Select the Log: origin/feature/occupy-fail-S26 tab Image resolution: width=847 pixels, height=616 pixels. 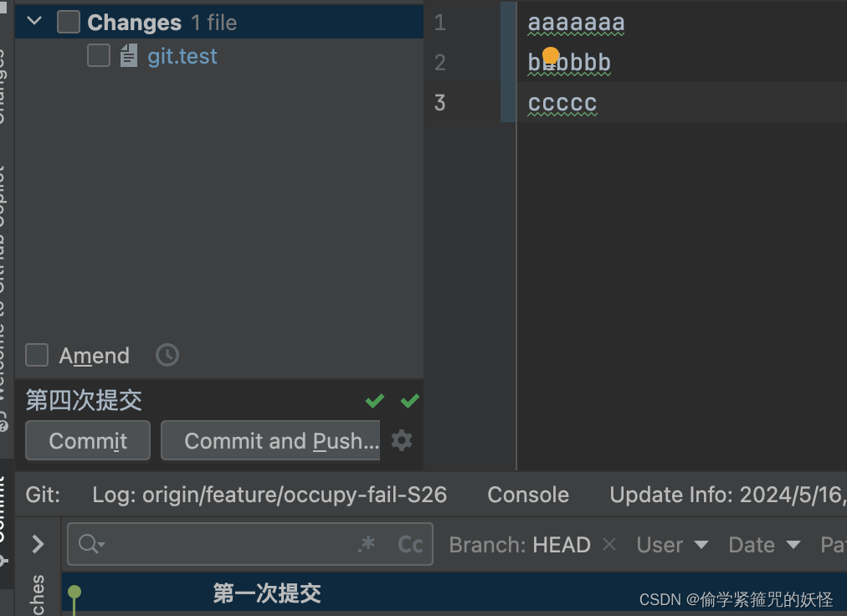[269, 495]
